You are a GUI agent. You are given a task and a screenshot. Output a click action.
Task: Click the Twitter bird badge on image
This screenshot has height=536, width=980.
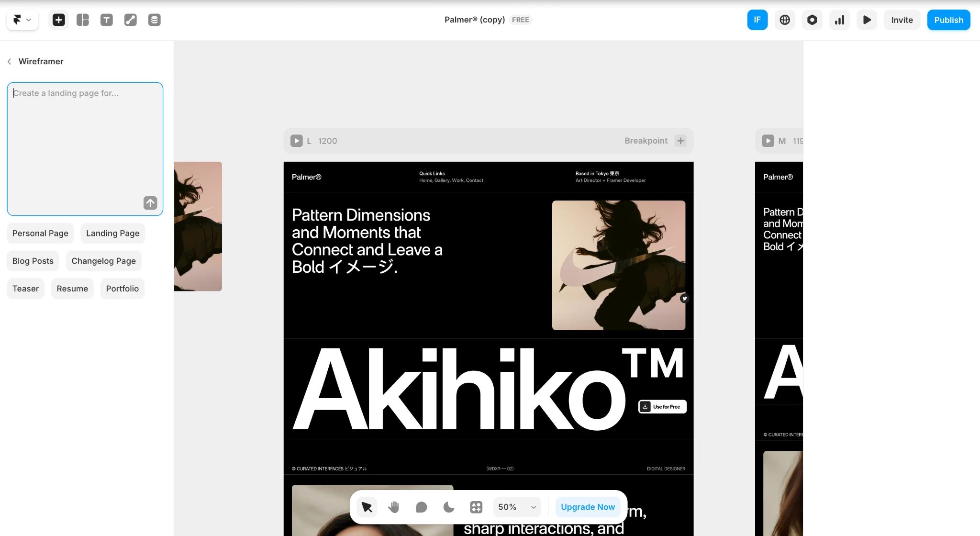click(x=685, y=299)
